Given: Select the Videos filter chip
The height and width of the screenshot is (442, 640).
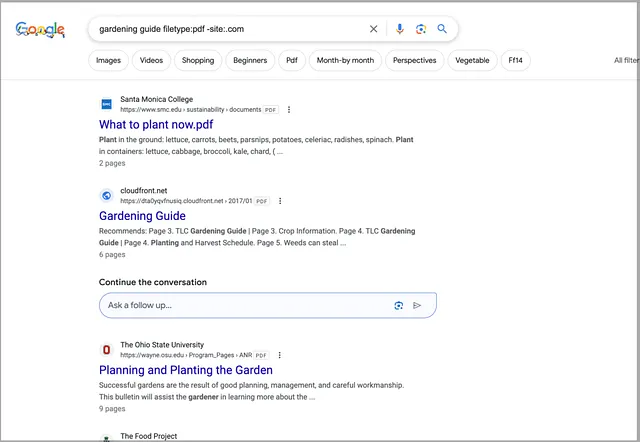Looking at the screenshot, I should pos(151,60).
